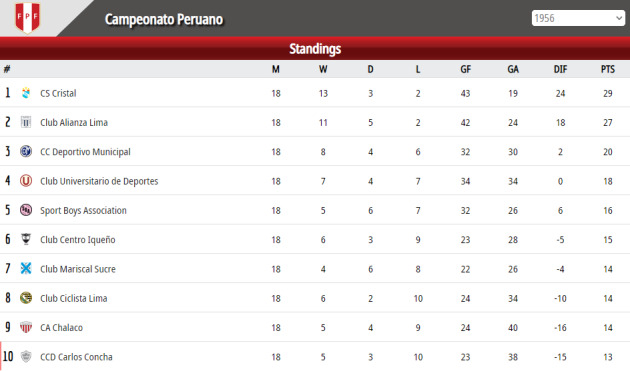Select the CA Chalaco striped shield

[x=26, y=327]
